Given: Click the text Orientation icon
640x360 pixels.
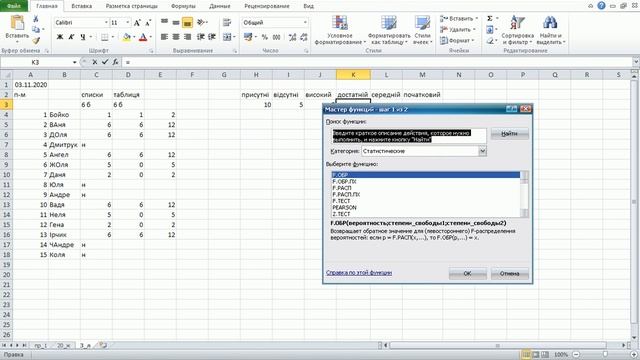Looking at the screenshot, I should (201, 22).
